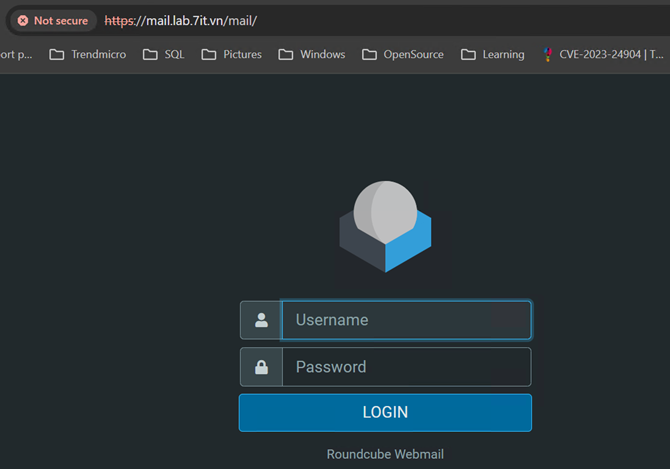This screenshot has width=670, height=469.
Task: Click the mail.lab.7it.vn address bar URL
Action: [180, 21]
